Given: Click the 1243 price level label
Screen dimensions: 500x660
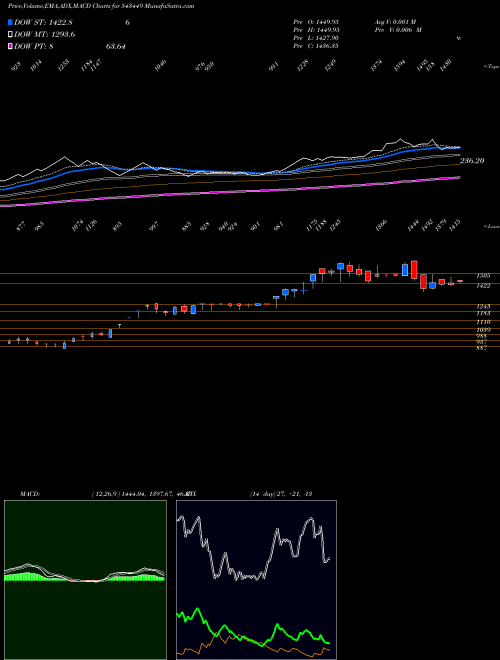Looking at the screenshot, I should point(483,306).
